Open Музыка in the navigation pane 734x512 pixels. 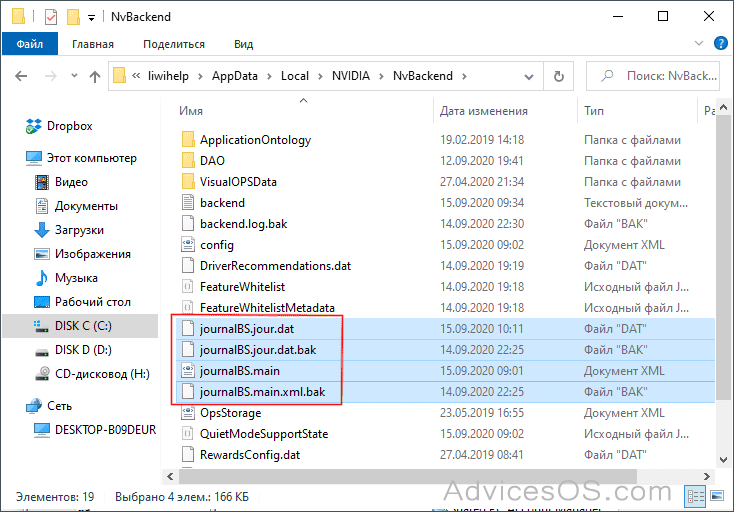click(66, 278)
